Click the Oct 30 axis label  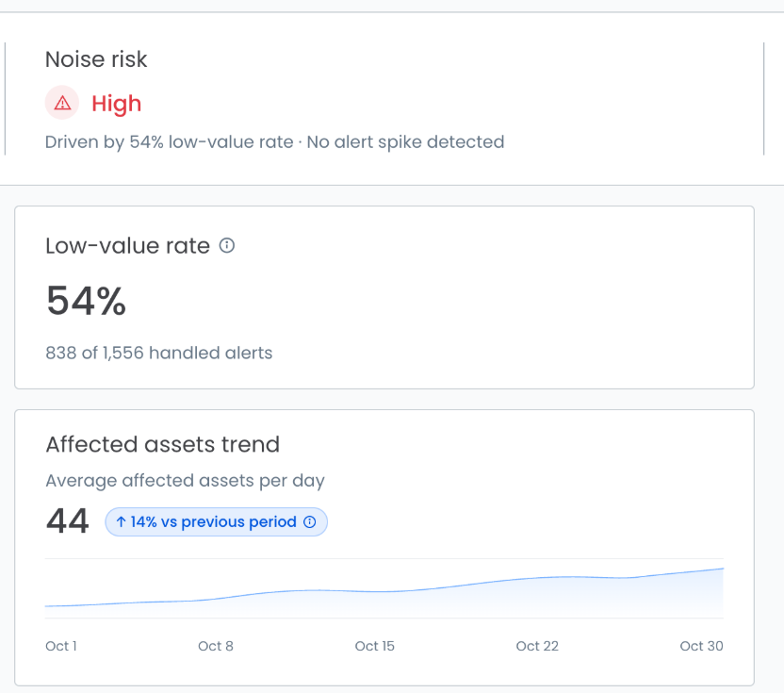pyautogui.click(x=701, y=646)
